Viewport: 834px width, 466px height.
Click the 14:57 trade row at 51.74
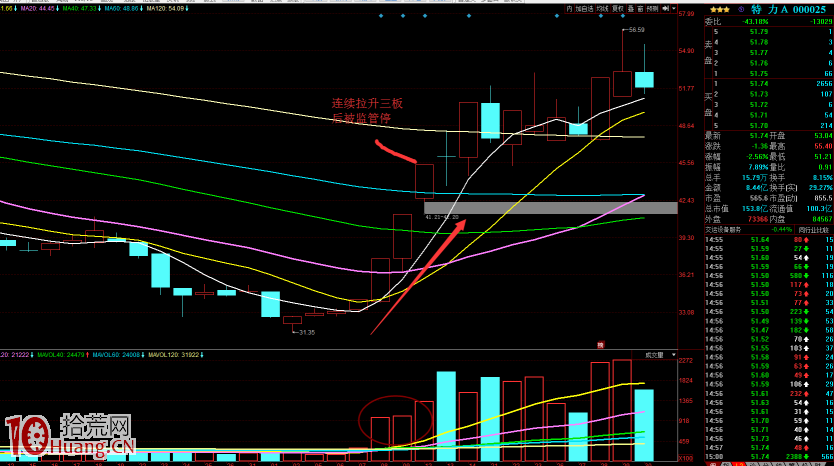point(769,448)
